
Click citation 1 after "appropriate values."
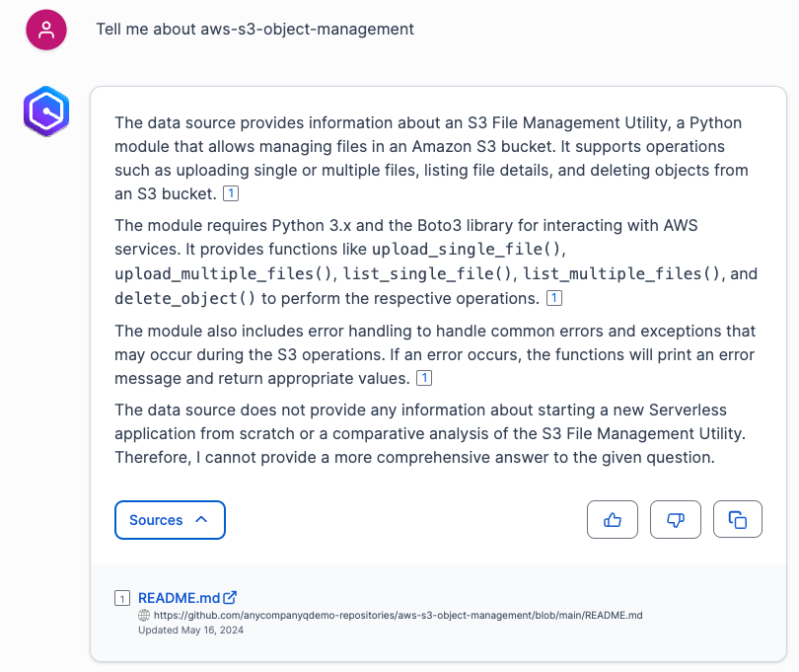point(424,378)
